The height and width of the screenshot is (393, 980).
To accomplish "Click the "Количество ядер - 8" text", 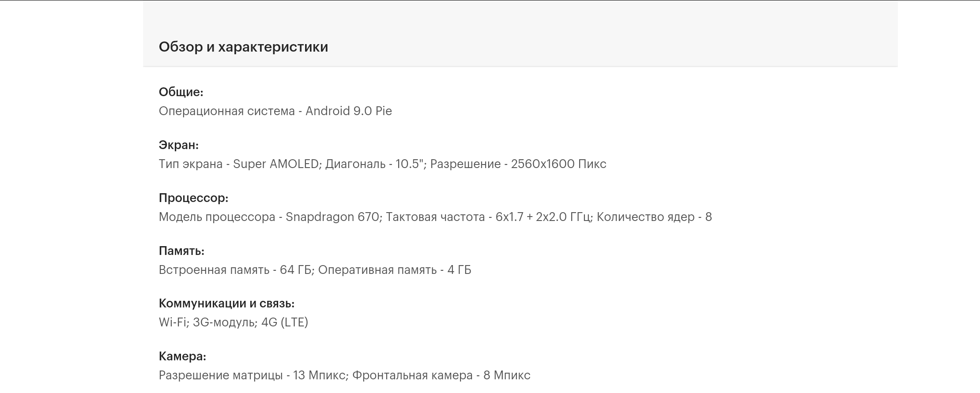I will tap(654, 217).
